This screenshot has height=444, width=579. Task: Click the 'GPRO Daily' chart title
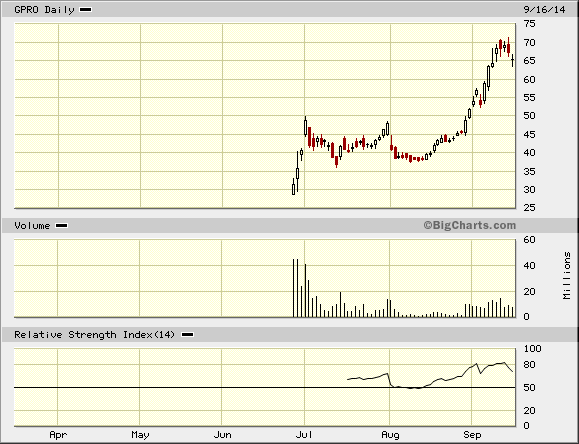tap(44, 10)
